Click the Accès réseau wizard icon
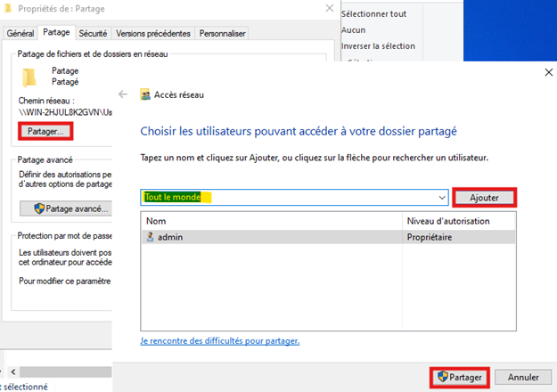The image size is (557, 392). tap(147, 94)
